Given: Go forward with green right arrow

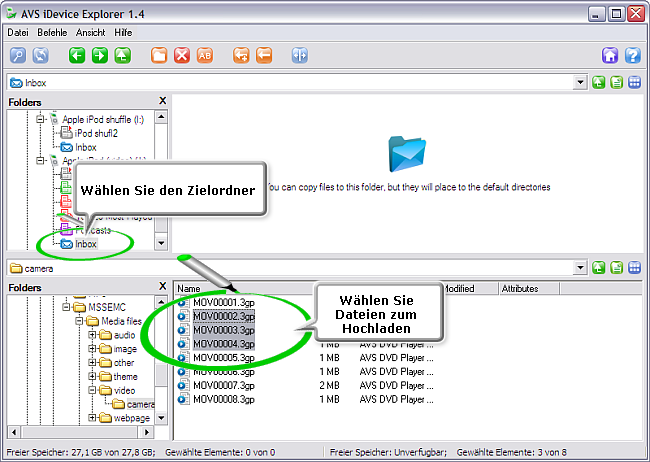Looking at the screenshot, I should pyautogui.click(x=100, y=55).
